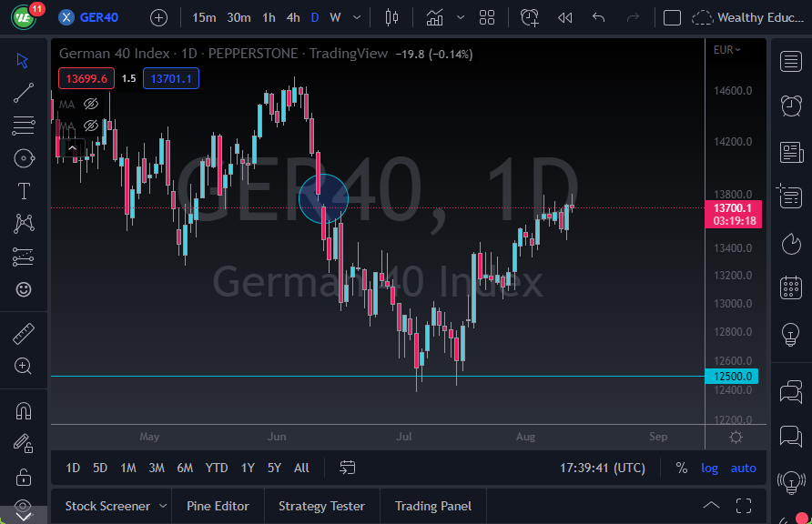Screen dimensions: 812x524
Task: Open the timeframe dropdown next to W
Action: [x=356, y=16]
